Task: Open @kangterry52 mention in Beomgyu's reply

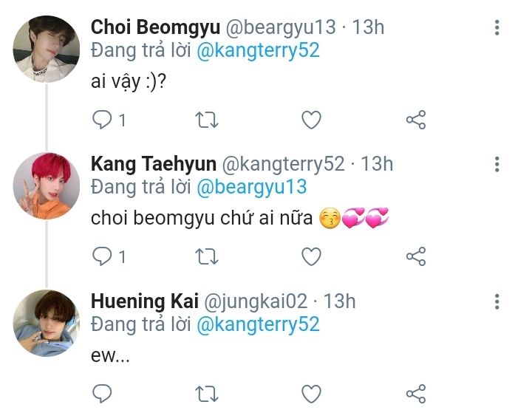Action: coord(258,51)
